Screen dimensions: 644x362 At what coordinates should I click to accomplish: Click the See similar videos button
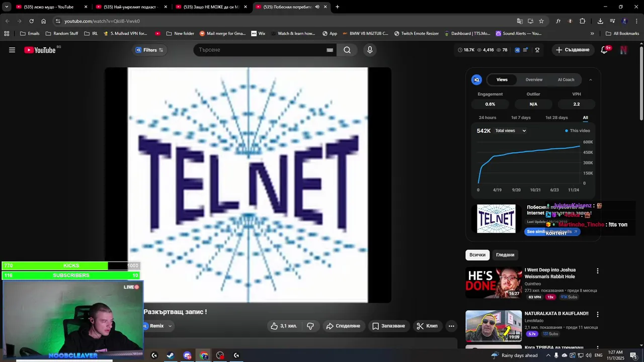click(x=552, y=232)
